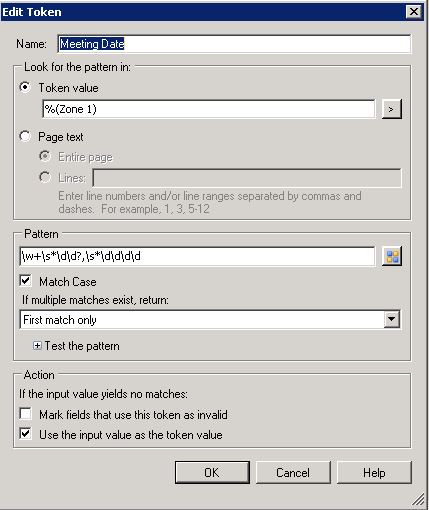The width and height of the screenshot is (429, 510).
Task: Click the OK button
Action: click(x=212, y=472)
